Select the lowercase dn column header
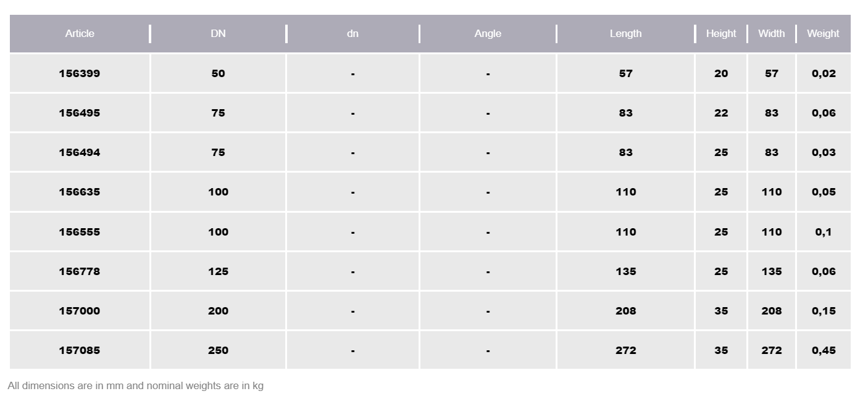The height and width of the screenshot is (399, 868). pyautogui.click(x=353, y=34)
